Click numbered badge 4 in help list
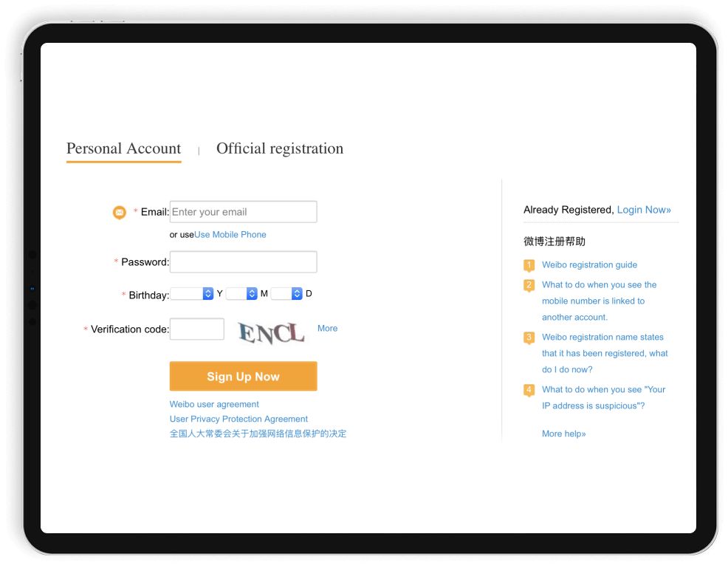 (x=529, y=390)
